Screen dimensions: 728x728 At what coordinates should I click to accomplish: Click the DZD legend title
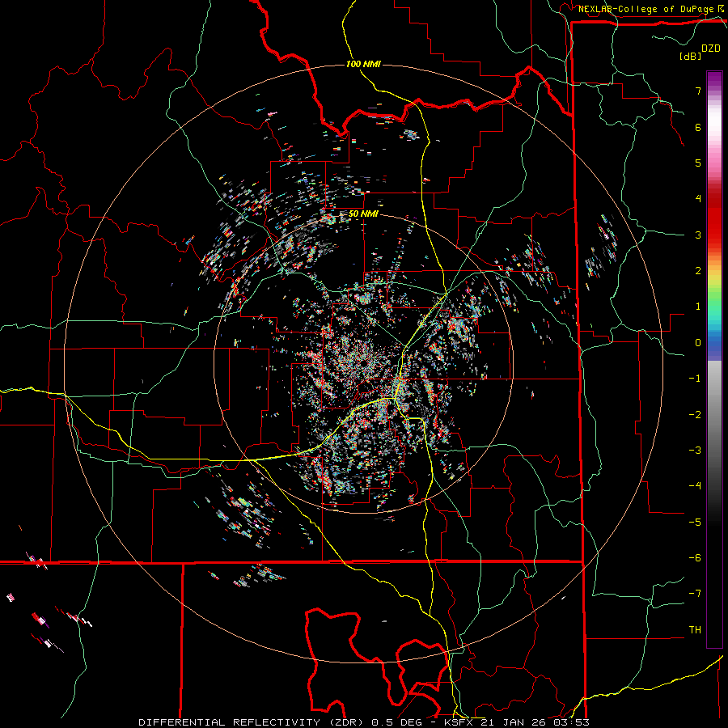(711, 49)
